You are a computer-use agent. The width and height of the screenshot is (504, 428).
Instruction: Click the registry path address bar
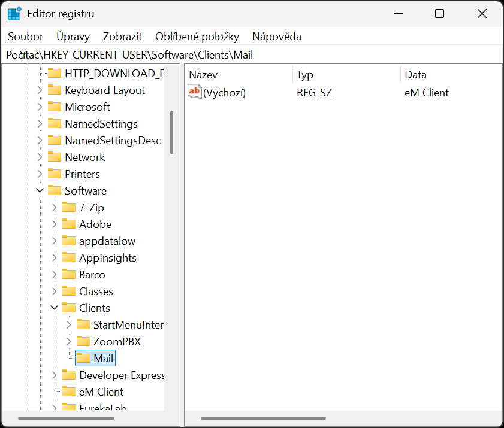click(x=252, y=54)
